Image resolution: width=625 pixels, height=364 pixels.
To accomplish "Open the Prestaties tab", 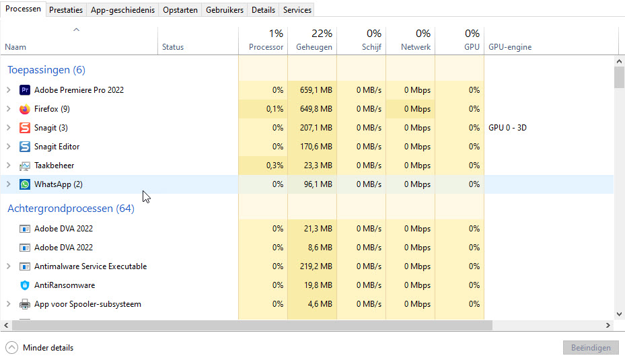I will coord(66,10).
